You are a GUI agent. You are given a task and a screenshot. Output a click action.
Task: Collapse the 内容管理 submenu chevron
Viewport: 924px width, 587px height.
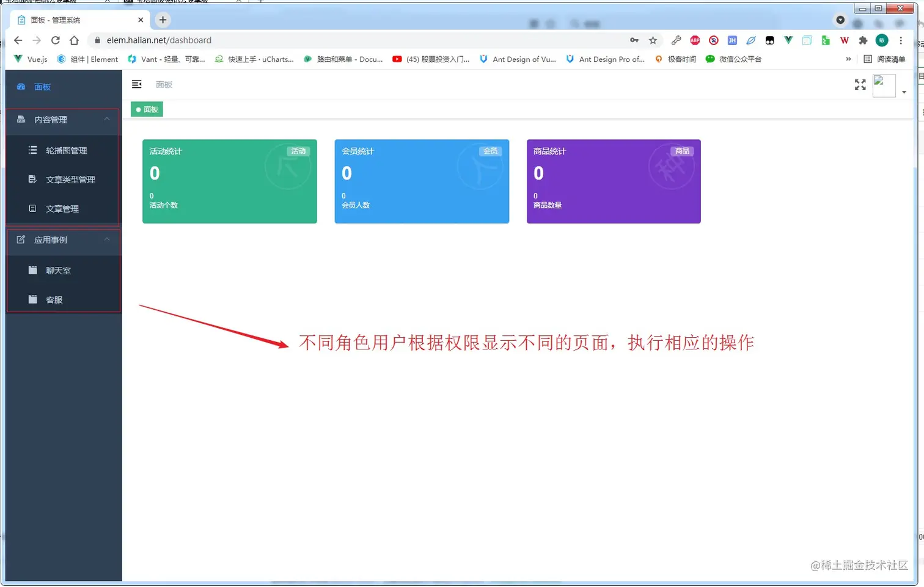point(106,120)
